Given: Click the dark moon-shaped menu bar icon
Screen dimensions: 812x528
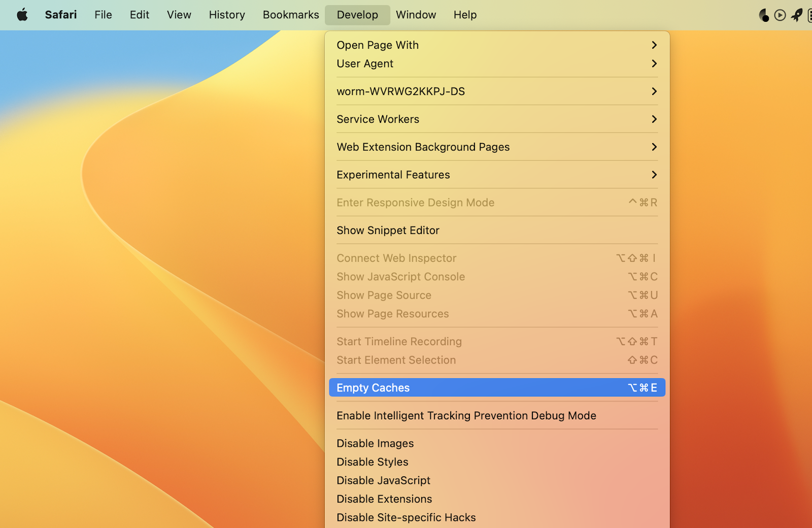Looking at the screenshot, I should click(764, 15).
